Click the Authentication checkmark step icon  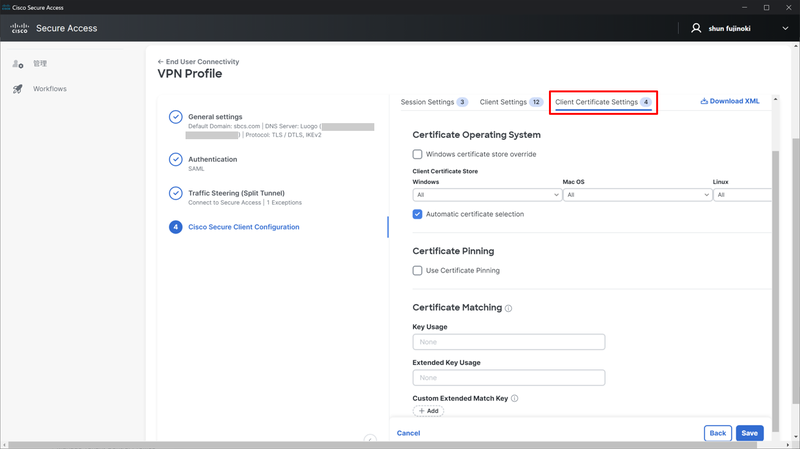pos(176,159)
